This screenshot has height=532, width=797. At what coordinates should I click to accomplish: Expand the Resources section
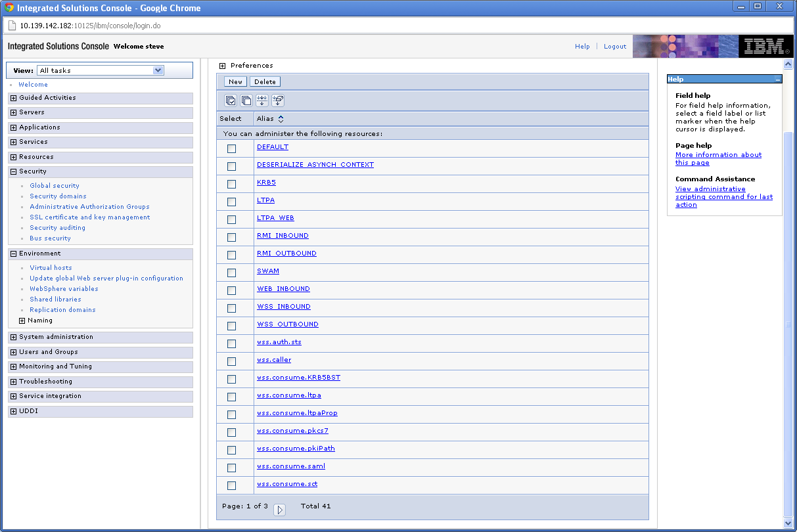pyautogui.click(x=13, y=157)
